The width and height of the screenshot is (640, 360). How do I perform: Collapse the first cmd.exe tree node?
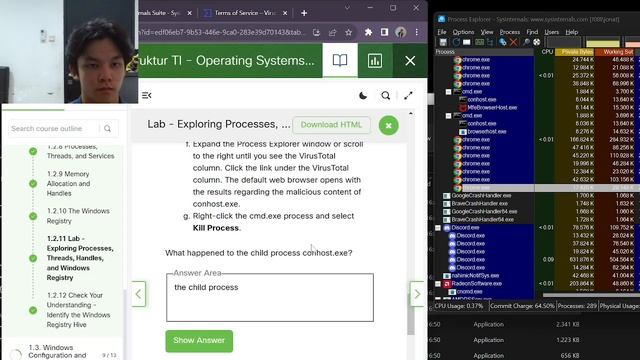click(x=448, y=92)
